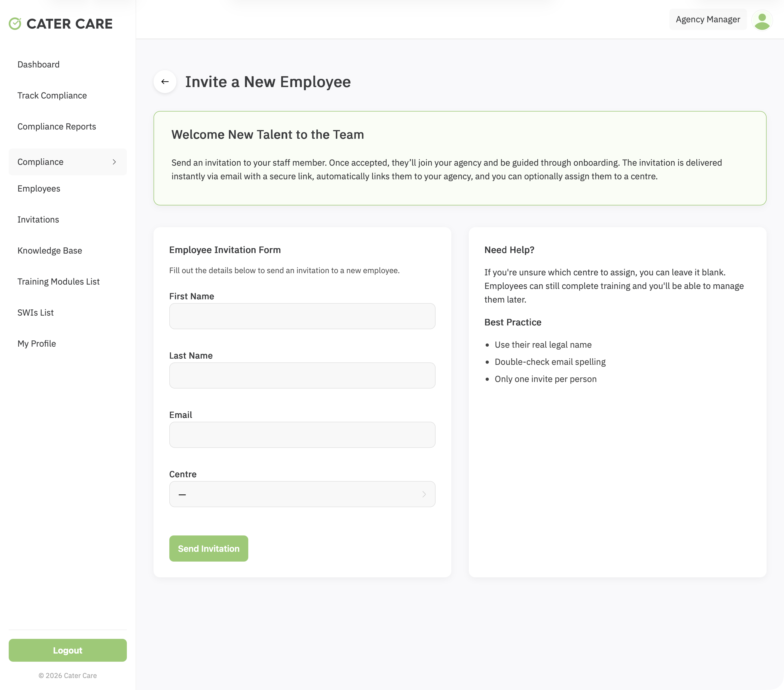
Task: Focus the Email input field
Action: pos(302,435)
